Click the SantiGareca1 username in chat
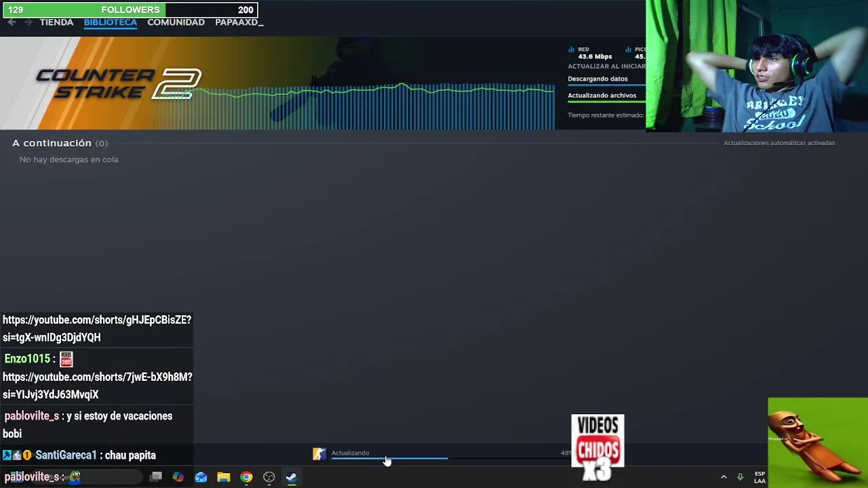The width and height of the screenshot is (868, 488). [x=66, y=455]
